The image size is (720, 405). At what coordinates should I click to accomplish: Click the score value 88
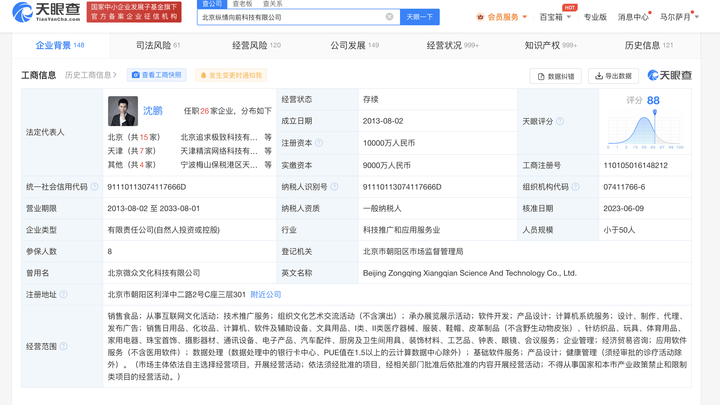[653, 101]
